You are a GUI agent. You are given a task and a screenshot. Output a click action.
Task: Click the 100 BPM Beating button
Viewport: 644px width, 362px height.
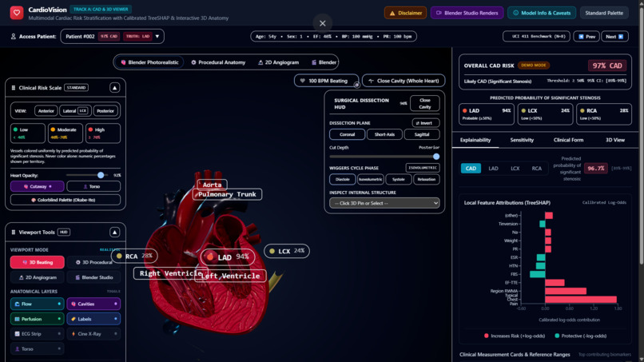click(x=327, y=81)
